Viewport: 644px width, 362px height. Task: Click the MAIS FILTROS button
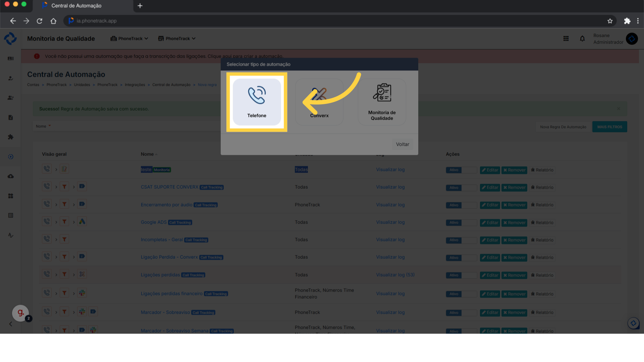pyautogui.click(x=609, y=127)
